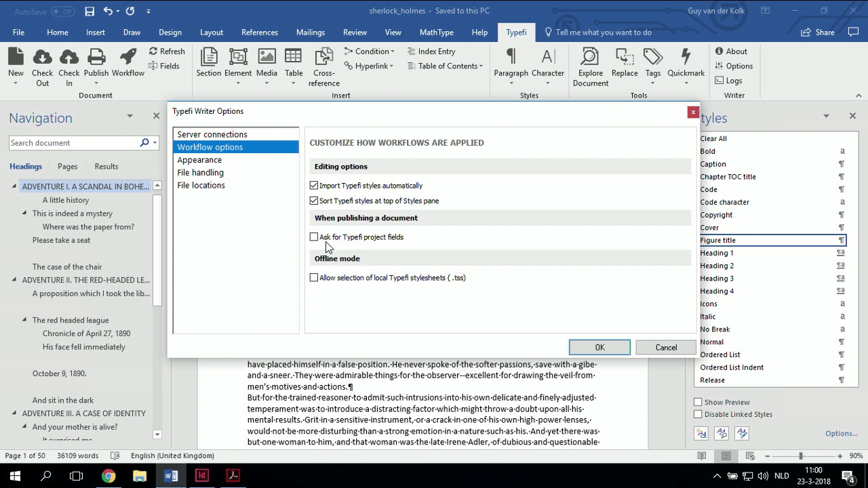Click the Quickmark lightning icon

686,57
